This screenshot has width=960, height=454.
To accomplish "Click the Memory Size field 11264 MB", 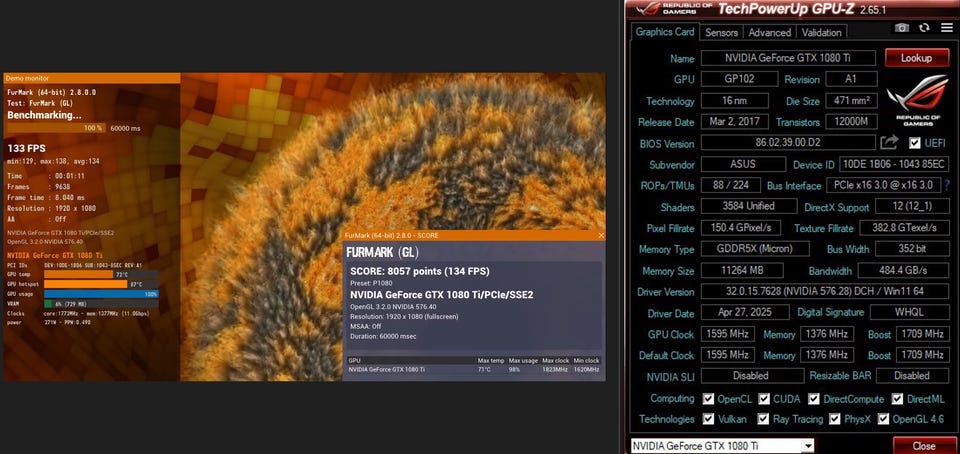I will click(742, 270).
